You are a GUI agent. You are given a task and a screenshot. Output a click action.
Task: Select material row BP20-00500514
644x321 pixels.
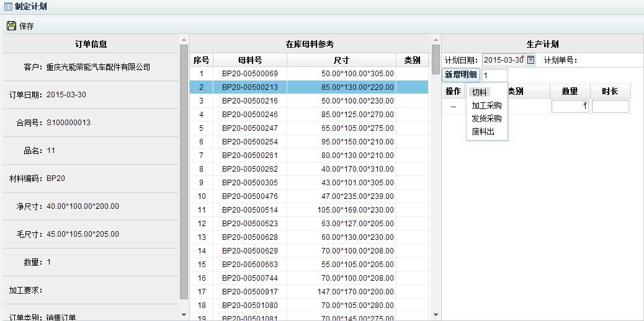coord(309,209)
